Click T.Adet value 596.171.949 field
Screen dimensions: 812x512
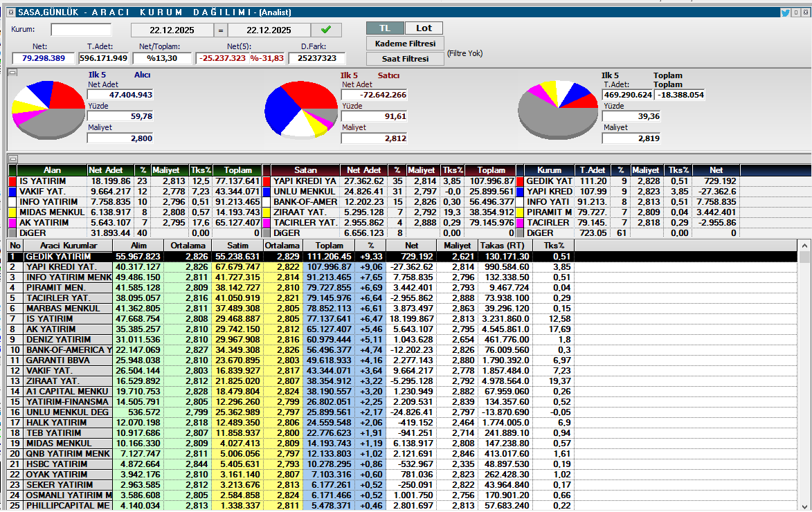click(x=104, y=58)
